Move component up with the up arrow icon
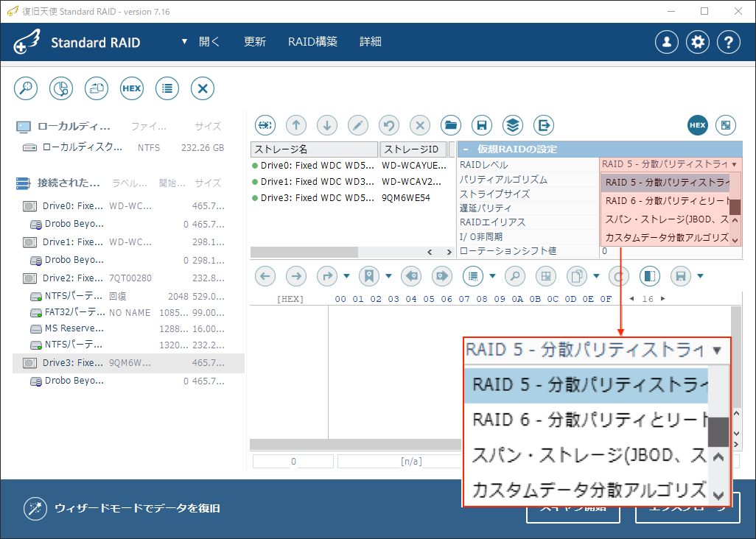The image size is (756, 539). [296, 125]
